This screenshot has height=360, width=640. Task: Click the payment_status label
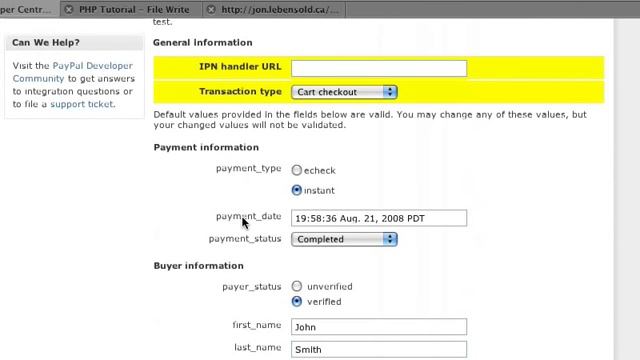(245, 239)
